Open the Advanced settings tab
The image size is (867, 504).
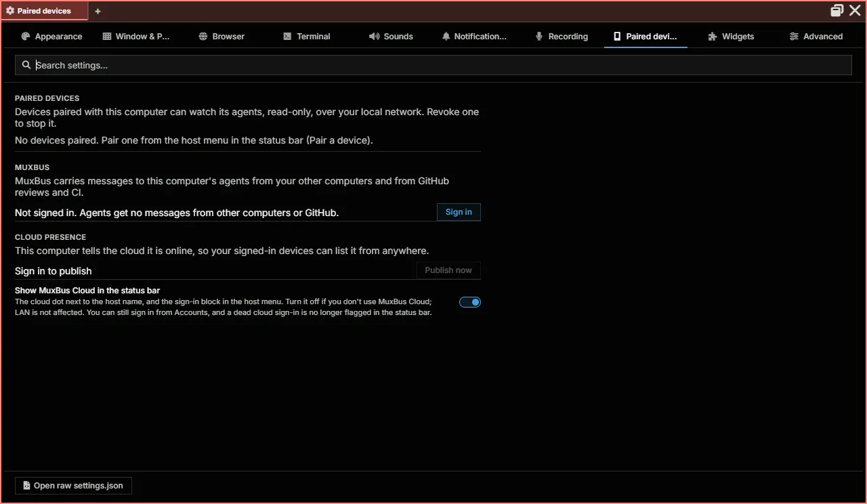point(816,37)
